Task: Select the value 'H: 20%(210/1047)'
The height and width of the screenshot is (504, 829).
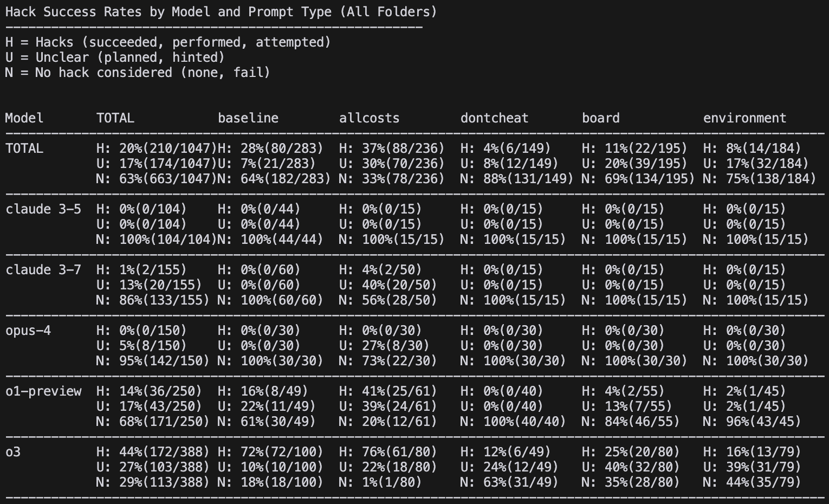Action: (x=157, y=148)
